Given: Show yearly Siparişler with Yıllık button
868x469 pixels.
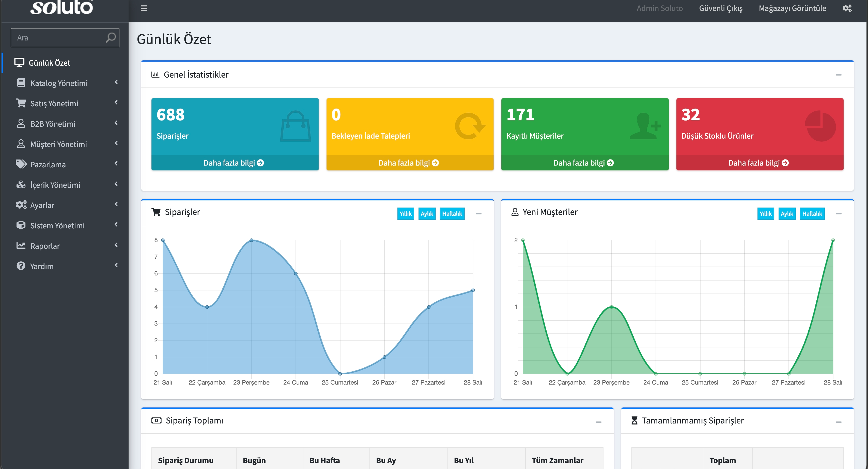Looking at the screenshot, I should tap(405, 213).
